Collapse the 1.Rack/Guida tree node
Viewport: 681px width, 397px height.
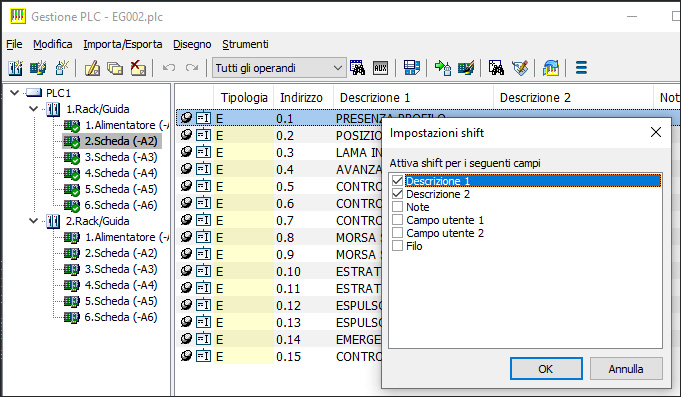click(x=33, y=109)
